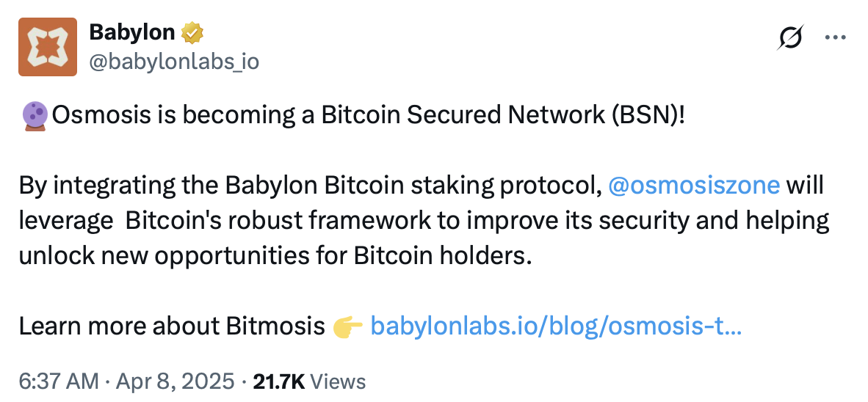Click the pointing hand emoji
Screen dimensions: 868x402
tap(347, 327)
